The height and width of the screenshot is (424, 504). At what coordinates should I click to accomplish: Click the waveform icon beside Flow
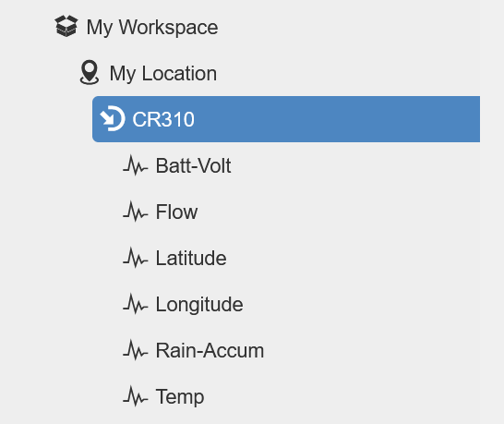(x=136, y=212)
